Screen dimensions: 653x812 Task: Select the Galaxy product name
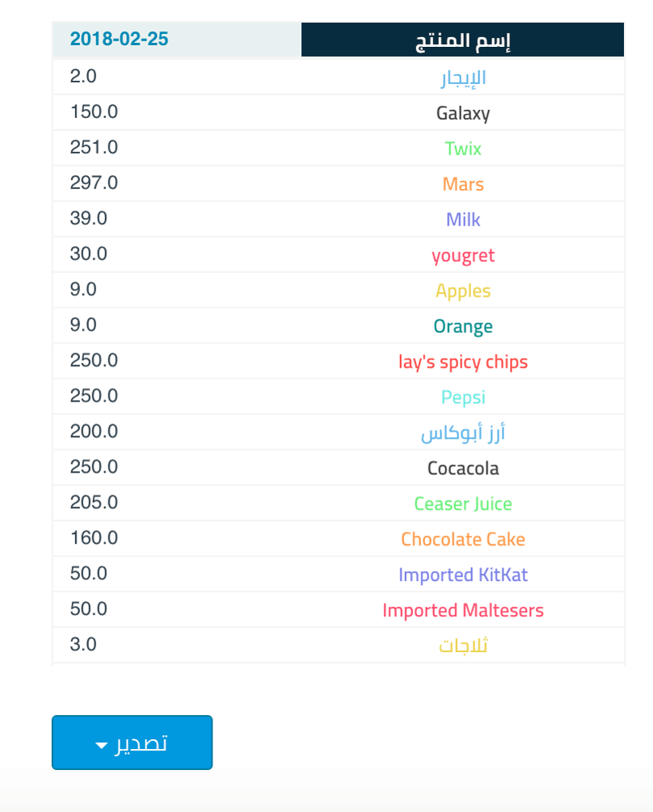(x=463, y=113)
